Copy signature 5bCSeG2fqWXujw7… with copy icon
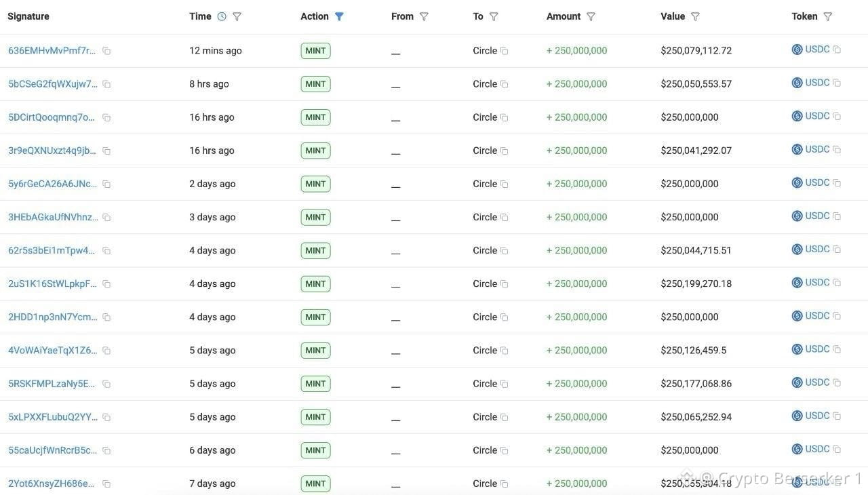 pos(106,84)
